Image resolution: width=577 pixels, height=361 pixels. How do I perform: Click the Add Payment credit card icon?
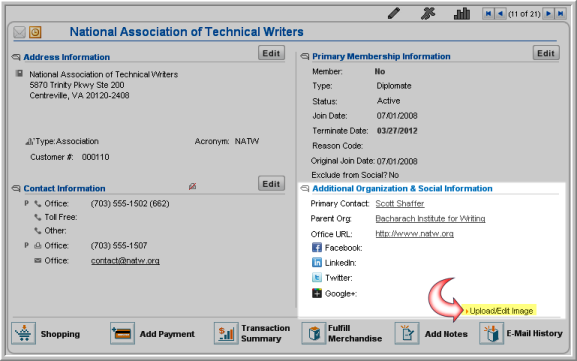click(122, 333)
